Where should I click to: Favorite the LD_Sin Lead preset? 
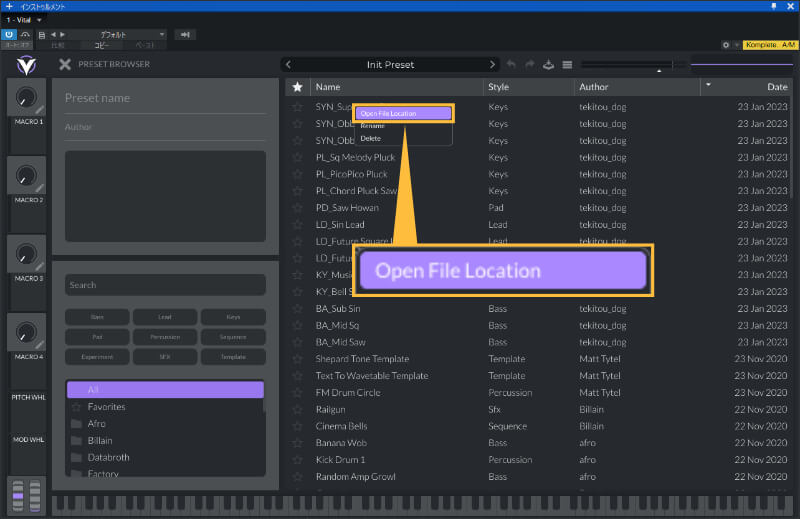pyautogui.click(x=297, y=225)
